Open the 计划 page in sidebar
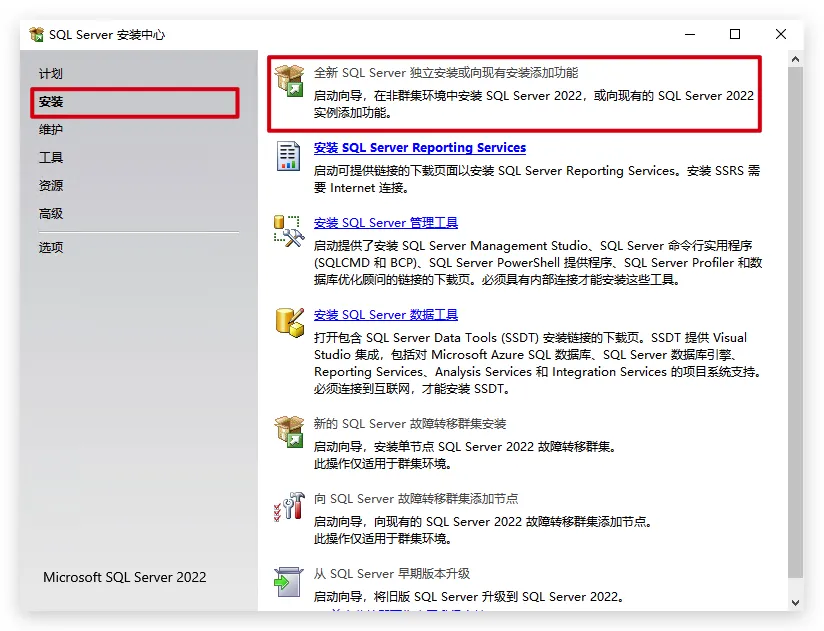824x631 pixels. coord(51,74)
